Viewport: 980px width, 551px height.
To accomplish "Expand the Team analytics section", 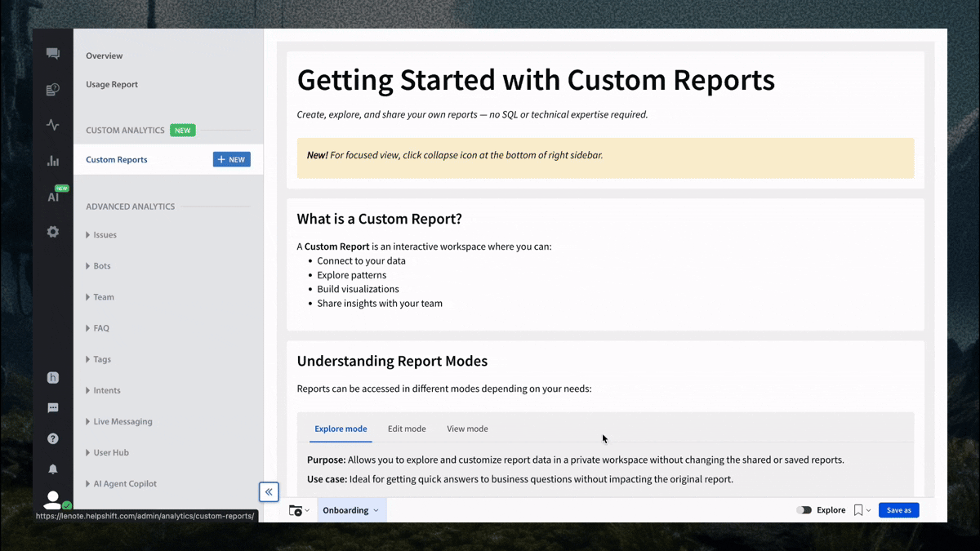I will pos(100,297).
